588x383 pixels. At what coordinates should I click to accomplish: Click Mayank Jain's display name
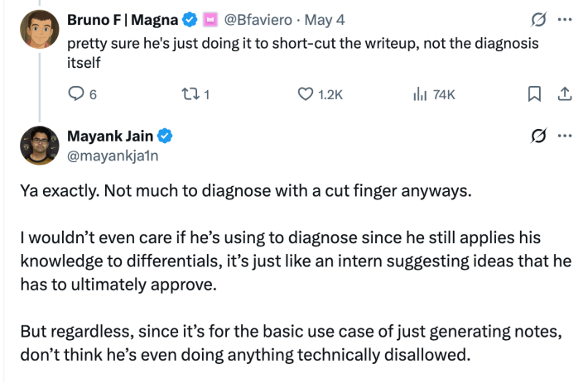click(110, 136)
